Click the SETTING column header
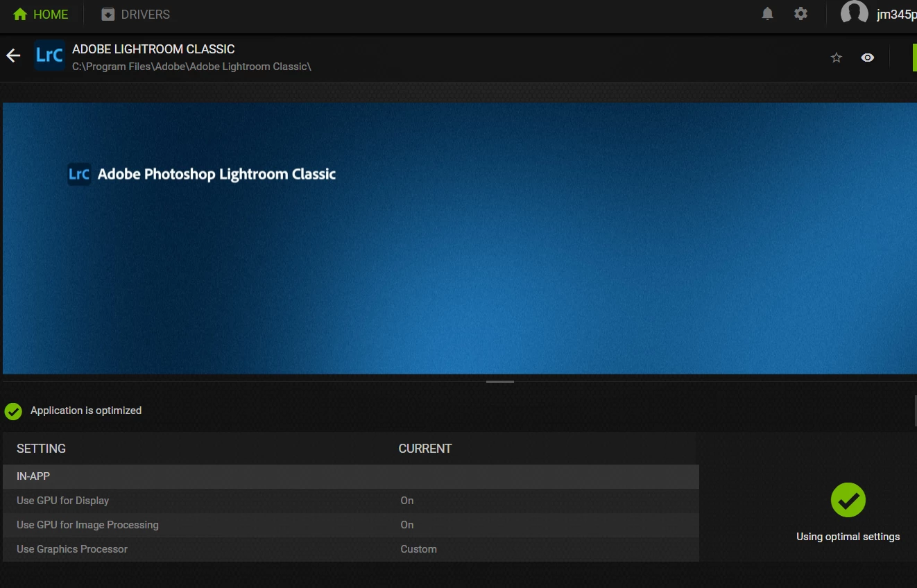 pos(41,449)
